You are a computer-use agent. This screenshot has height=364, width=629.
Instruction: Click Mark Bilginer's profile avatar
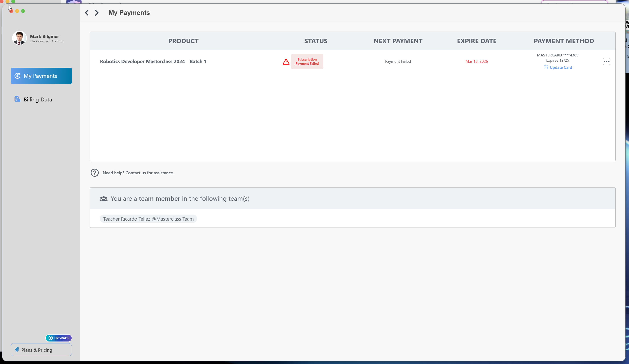(x=19, y=38)
